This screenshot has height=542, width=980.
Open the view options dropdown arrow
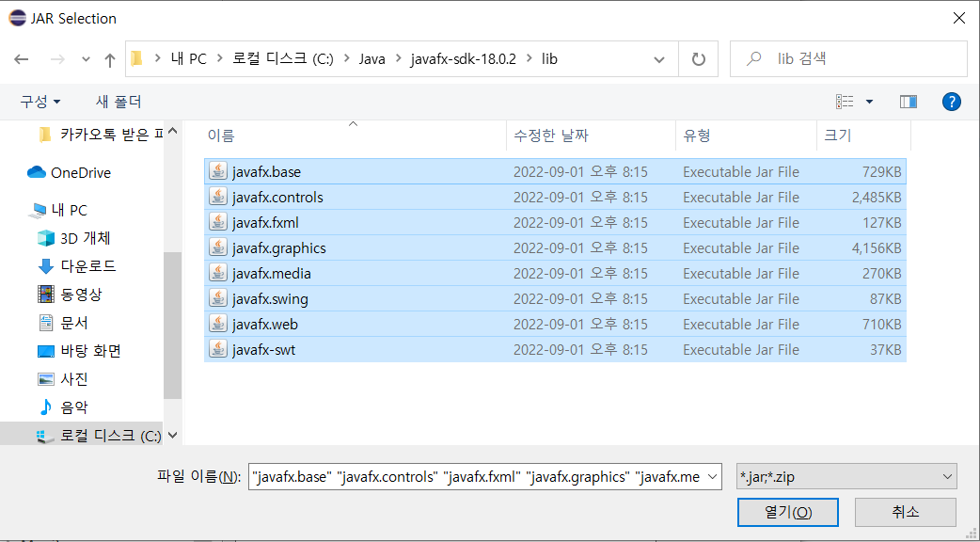pyautogui.click(x=869, y=102)
